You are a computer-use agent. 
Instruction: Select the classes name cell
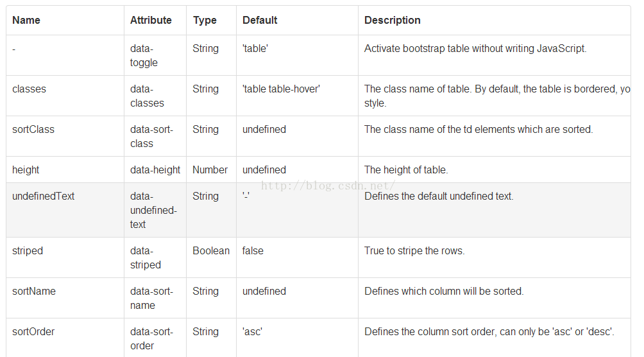click(x=29, y=89)
